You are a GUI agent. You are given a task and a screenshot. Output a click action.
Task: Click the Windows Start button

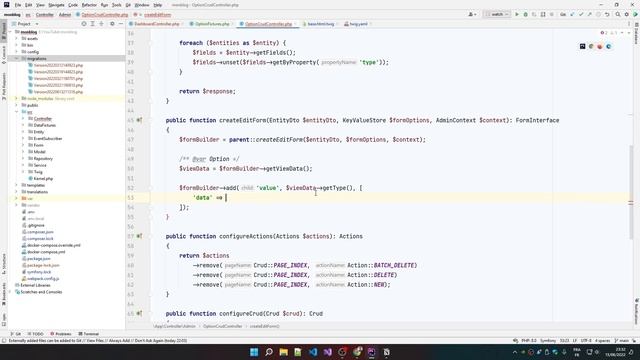coord(254,352)
